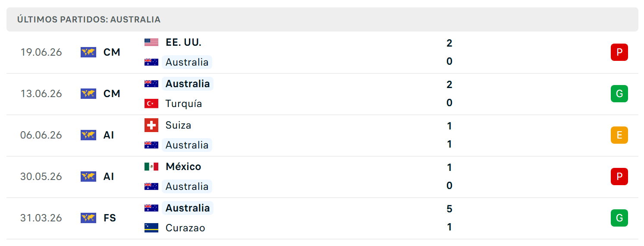Viewport: 644px width, 246px height.
Task: Click the red P badge for EE. UU. match
Action: 619,52
